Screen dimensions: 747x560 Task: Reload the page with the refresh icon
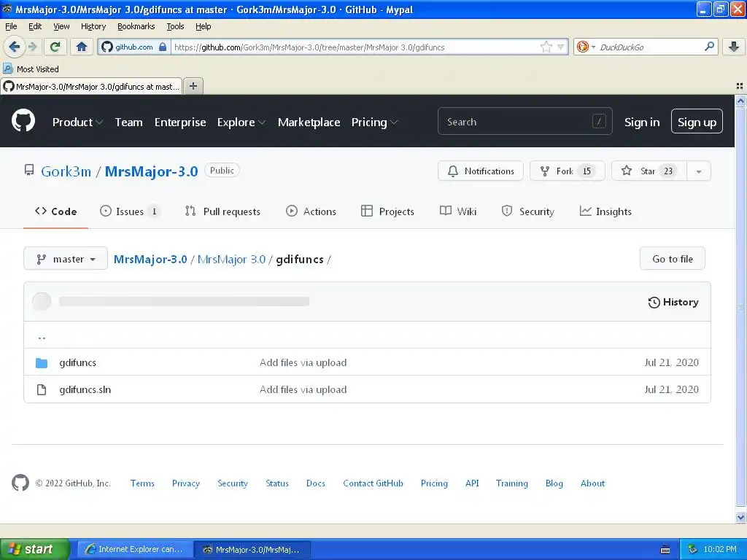(55, 47)
